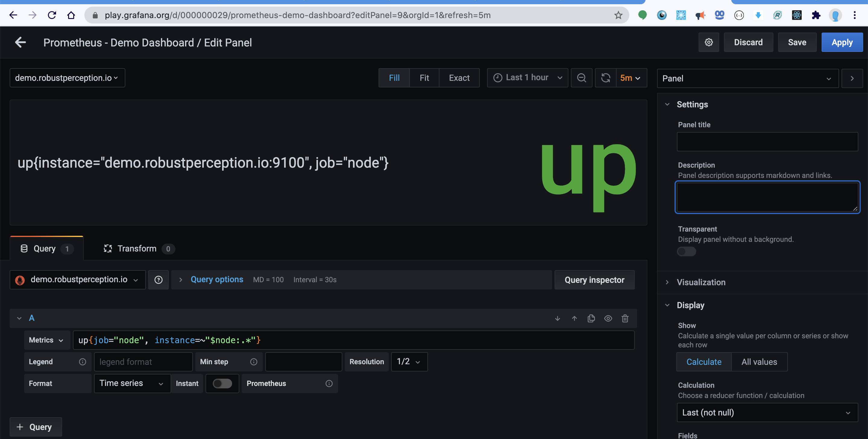Open the Last 1 hour time picker
This screenshot has height=439, width=868.
527,78
